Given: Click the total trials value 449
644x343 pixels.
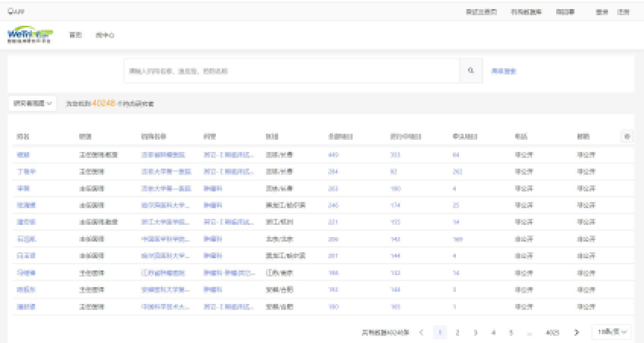Looking at the screenshot, I should (333, 155).
